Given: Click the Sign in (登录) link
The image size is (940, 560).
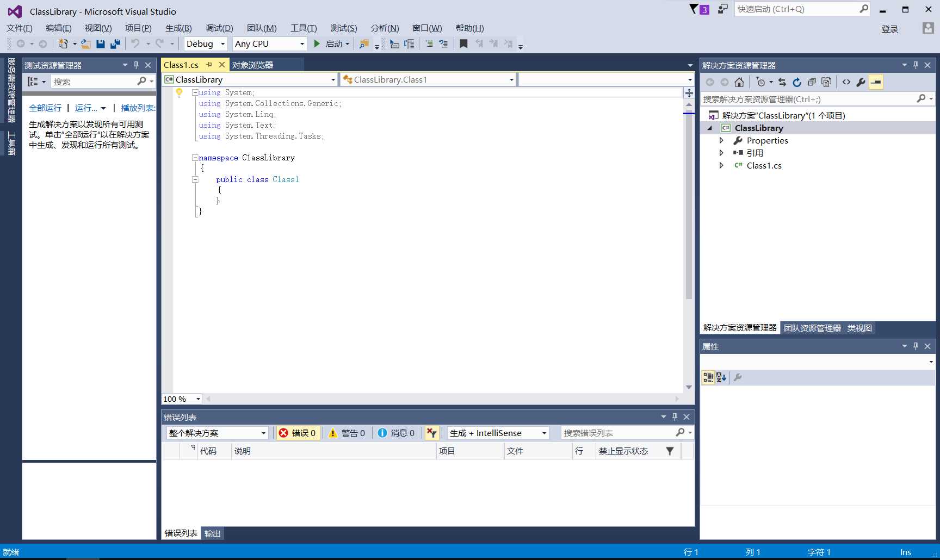Looking at the screenshot, I should [890, 29].
